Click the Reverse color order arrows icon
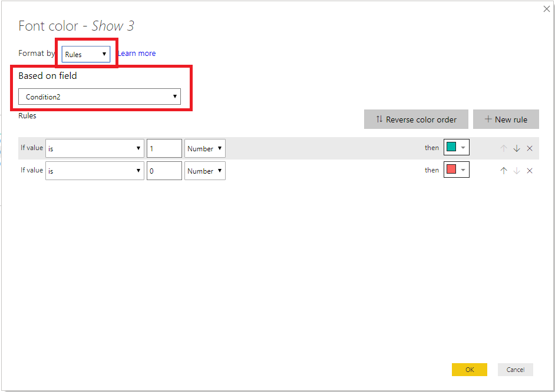Viewport: 555px width, 392px height. (x=379, y=119)
